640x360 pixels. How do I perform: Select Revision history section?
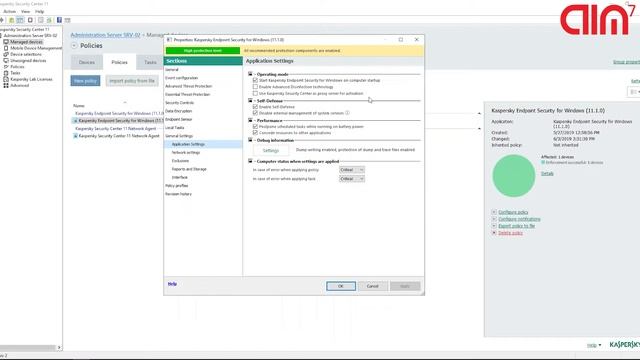click(178, 194)
